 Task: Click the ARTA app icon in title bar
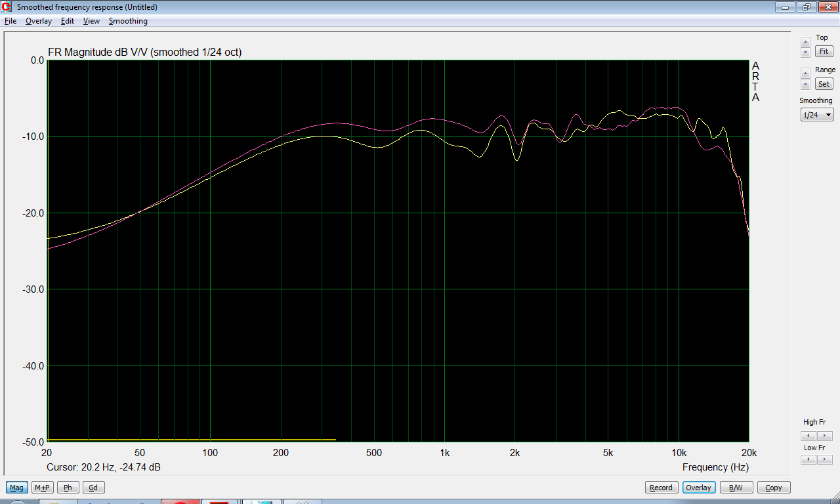pos(8,7)
